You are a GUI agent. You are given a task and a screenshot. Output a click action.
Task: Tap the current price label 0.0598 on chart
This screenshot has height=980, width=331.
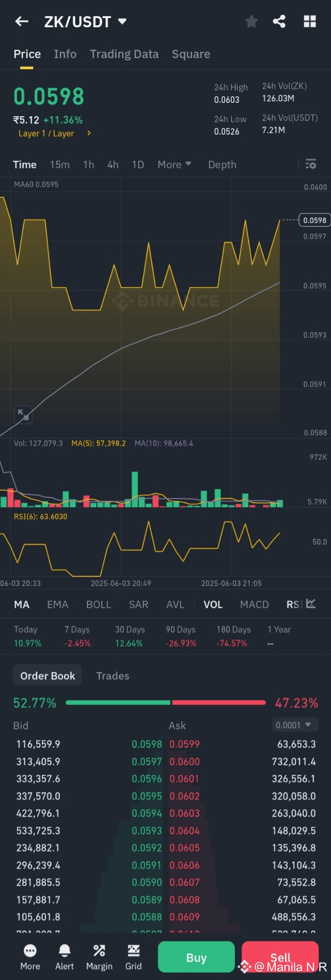315,220
